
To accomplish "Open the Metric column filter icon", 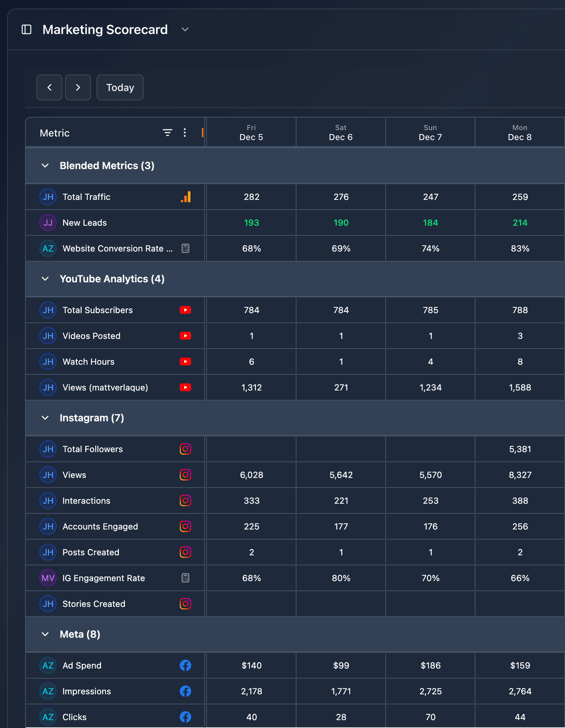I will coord(167,133).
